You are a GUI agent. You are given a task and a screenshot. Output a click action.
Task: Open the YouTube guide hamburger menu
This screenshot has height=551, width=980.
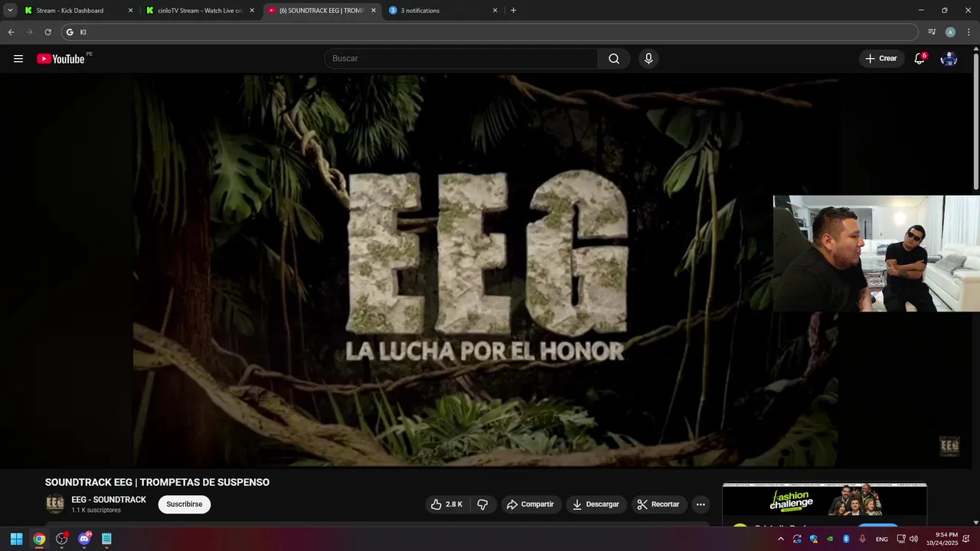(18, 59)
